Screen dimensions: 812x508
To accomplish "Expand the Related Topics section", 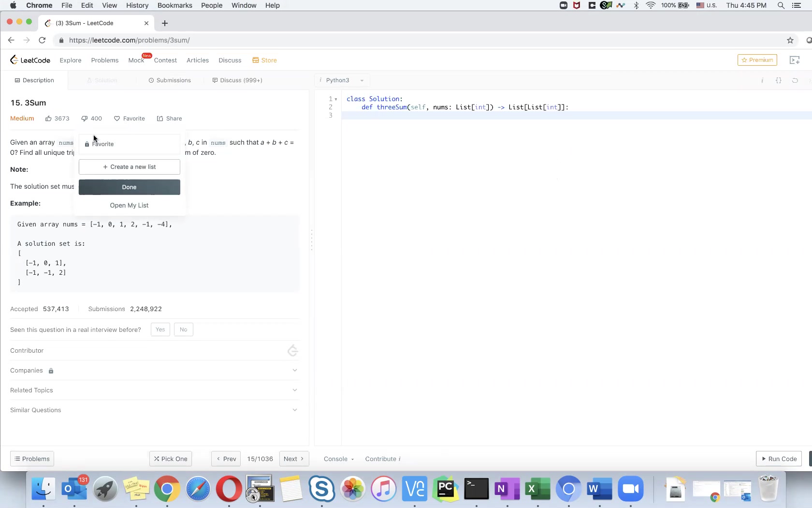I will pos(155,390).
